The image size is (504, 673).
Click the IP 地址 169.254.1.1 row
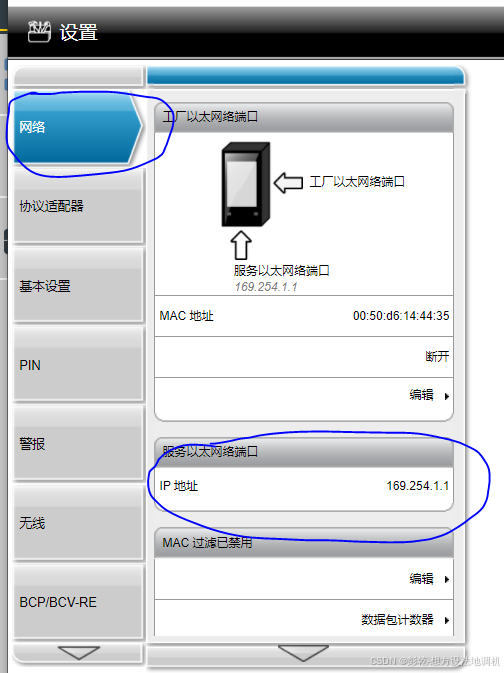(304, 486)
